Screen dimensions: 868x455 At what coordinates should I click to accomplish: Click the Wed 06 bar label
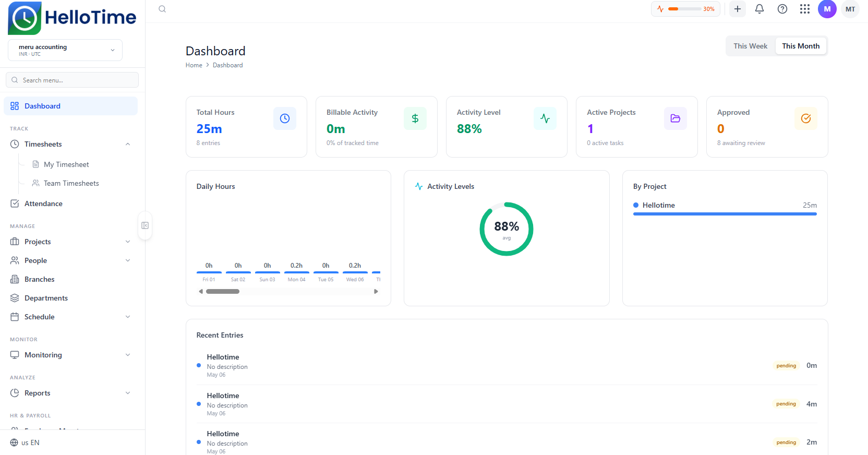(x=355, y=280)
